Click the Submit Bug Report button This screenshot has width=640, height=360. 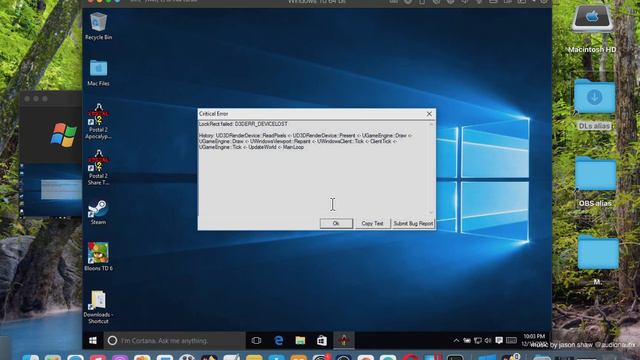(x=413, y=223)
